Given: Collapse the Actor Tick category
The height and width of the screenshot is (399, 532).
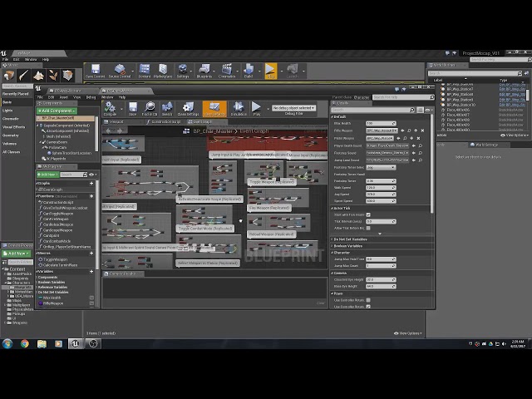Looking at the screenshot, I should pos(332,208).
